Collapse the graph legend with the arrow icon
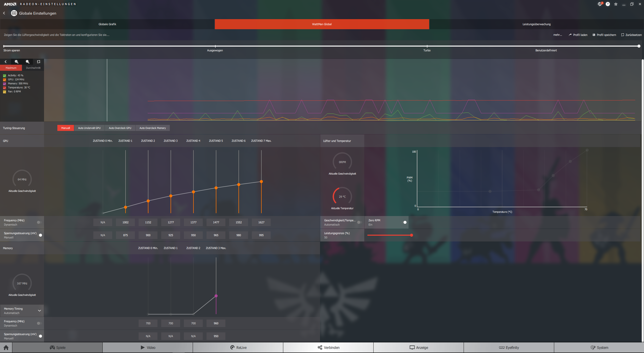The image size is (644, 353). (6, 62)
